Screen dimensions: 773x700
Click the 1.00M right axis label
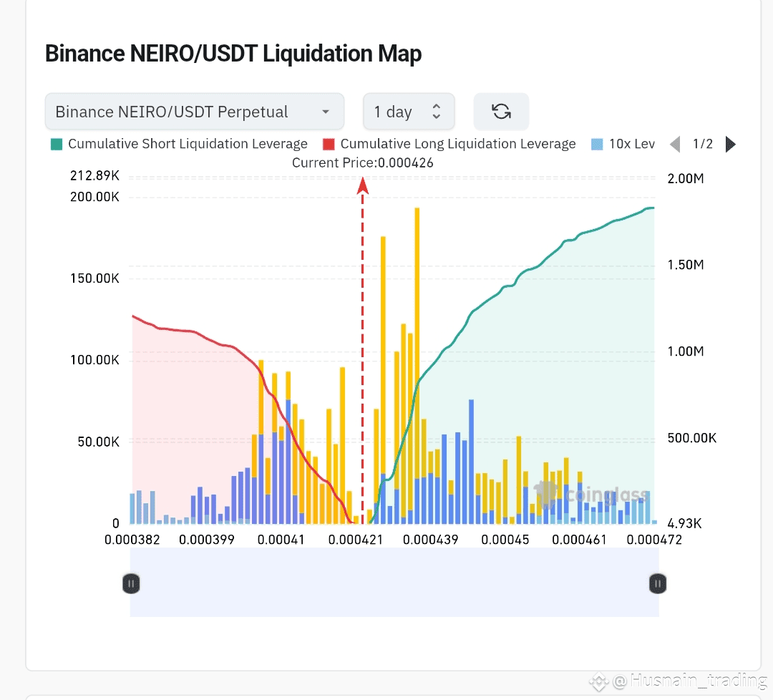pos(686,351)
